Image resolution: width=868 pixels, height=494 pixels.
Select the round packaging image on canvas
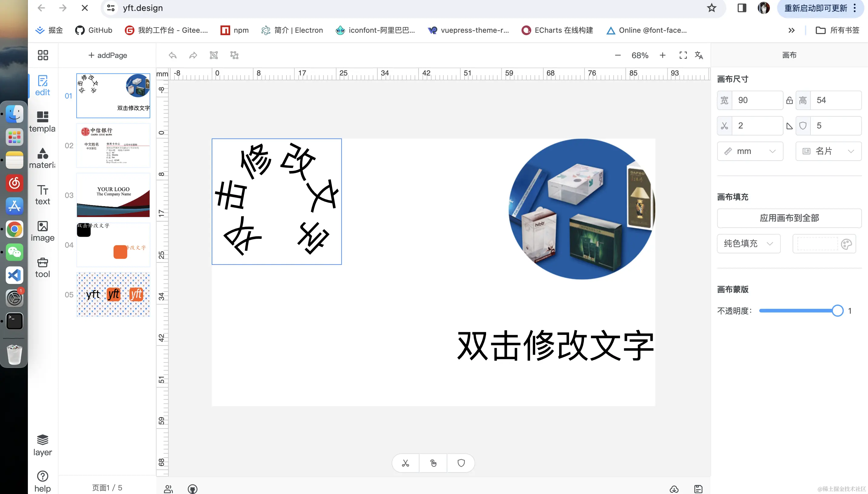(x=582, y=209)
